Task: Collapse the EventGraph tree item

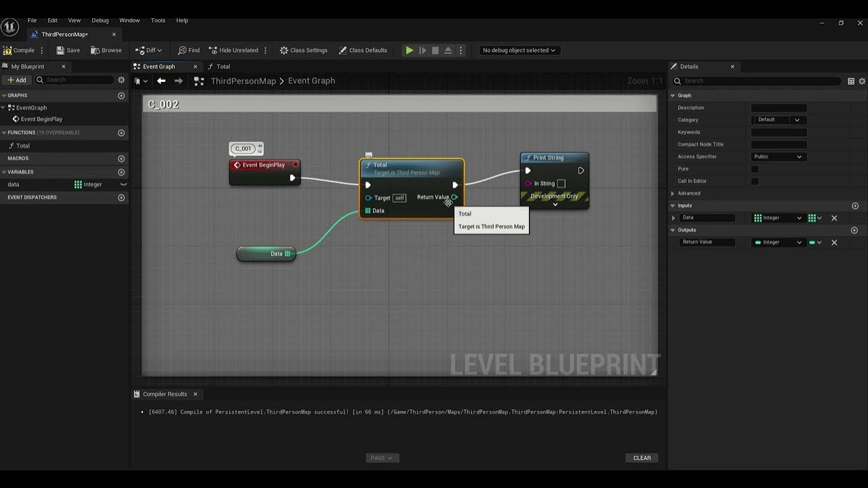Action: click(x=3, y=108)
